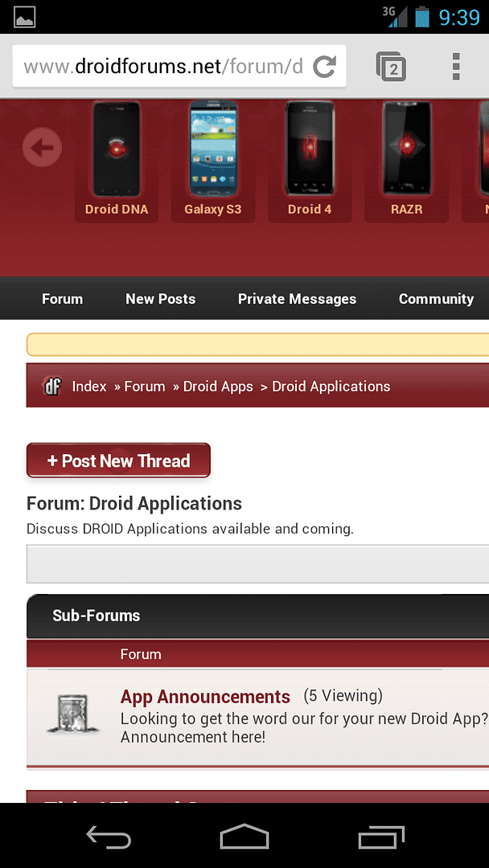Open Android recent apps
Screen dimensions: 489x868
click(x=381, y=837)
